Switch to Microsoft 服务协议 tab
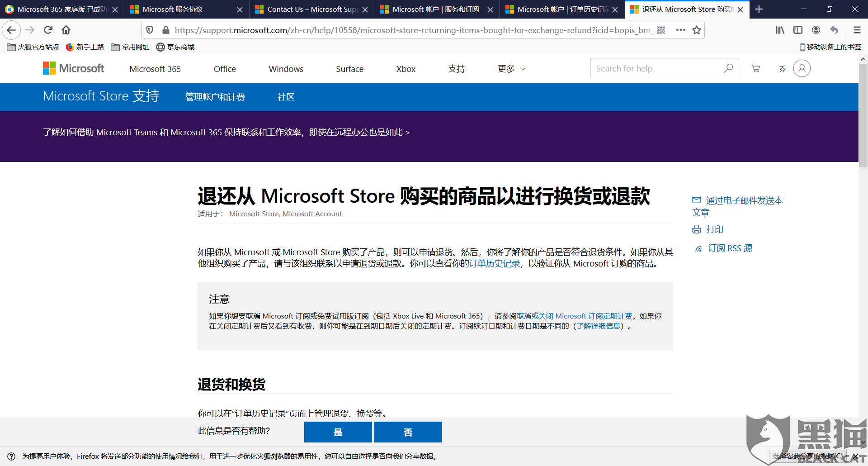 click(187, 9)
